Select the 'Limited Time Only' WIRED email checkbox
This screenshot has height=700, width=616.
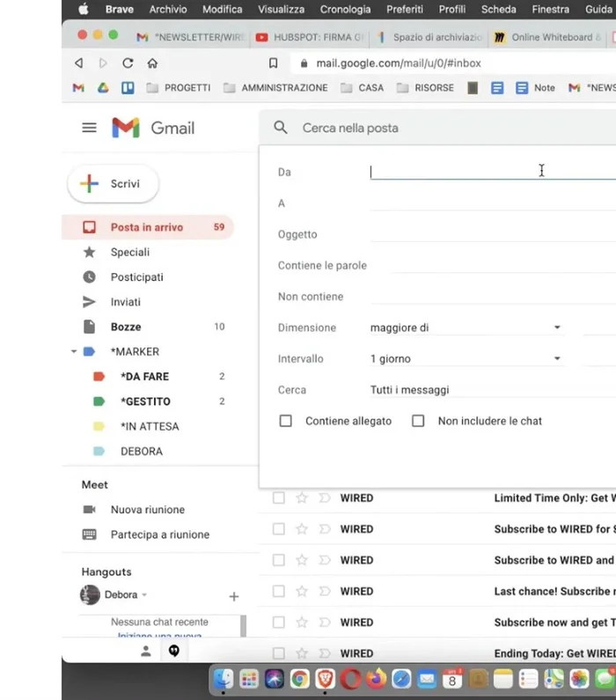(x=279, y=497)
